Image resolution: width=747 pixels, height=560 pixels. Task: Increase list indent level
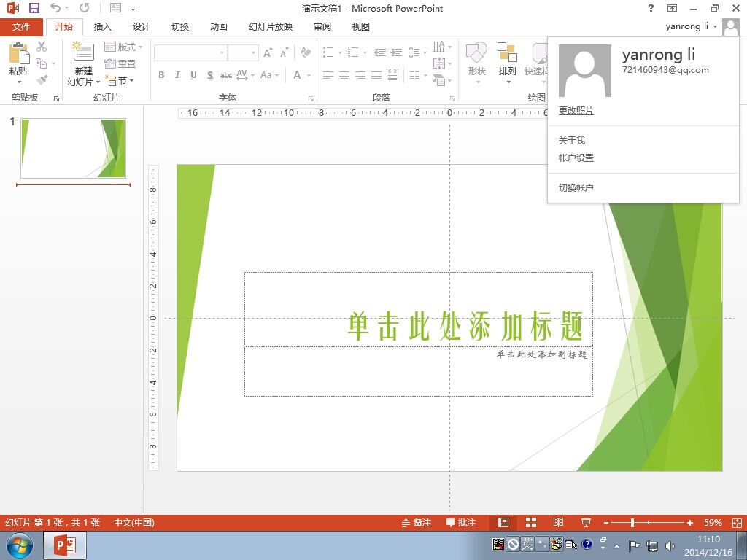click(396, 52)
